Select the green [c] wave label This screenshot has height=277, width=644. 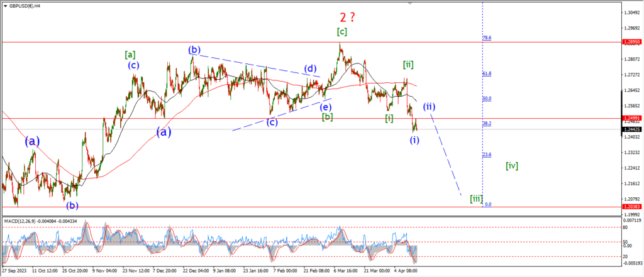click(341, 31)
